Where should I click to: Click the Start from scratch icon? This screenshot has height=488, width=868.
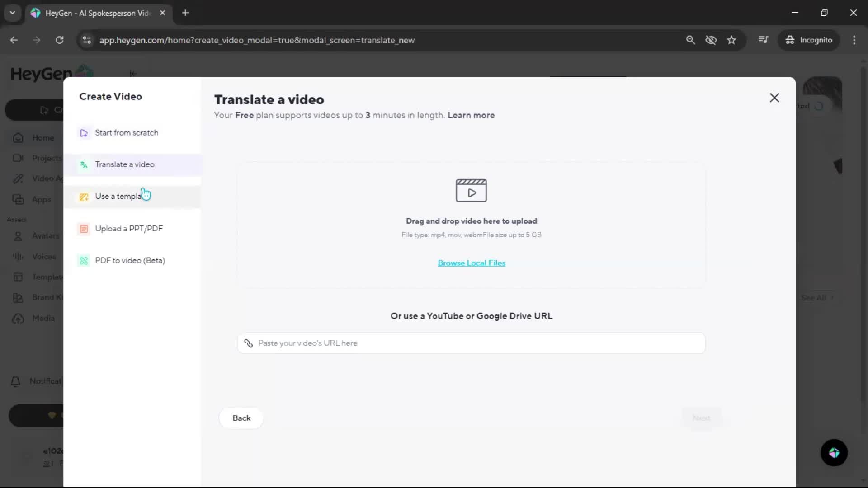click(84, 133)
